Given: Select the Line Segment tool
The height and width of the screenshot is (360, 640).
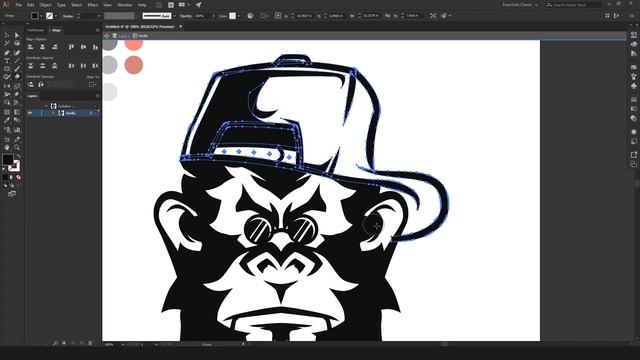Looking at the screenshot, I should click(x=17, y=61).
